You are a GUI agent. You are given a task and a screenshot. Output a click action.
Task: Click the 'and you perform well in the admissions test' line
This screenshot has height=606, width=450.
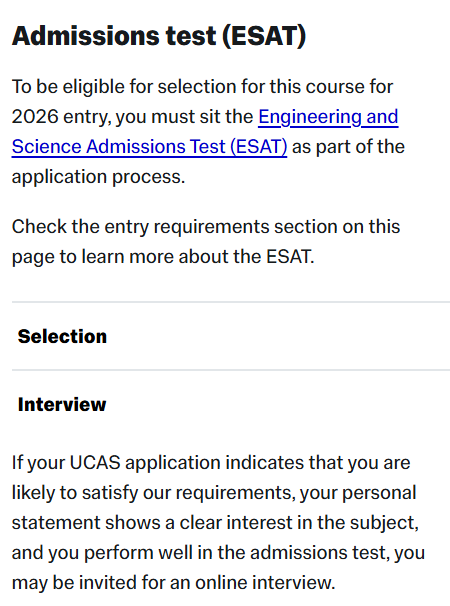click(218, 553)
